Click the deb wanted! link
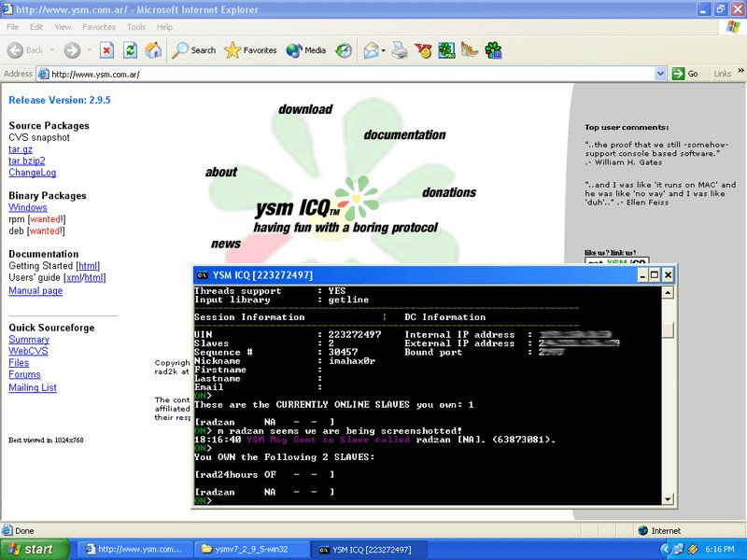This screenshot has height=560, width=747. coord(46,231)
